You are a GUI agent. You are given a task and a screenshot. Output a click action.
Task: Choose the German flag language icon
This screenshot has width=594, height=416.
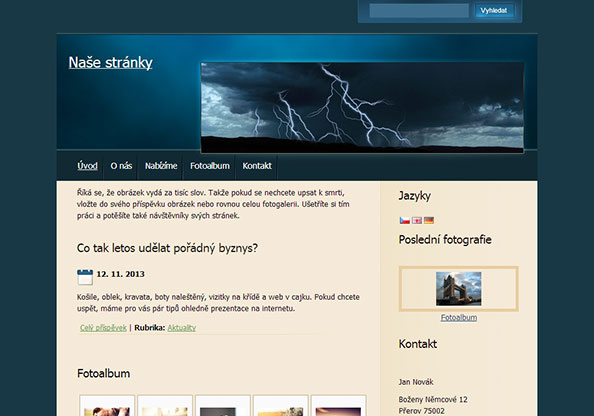point(429,220)
